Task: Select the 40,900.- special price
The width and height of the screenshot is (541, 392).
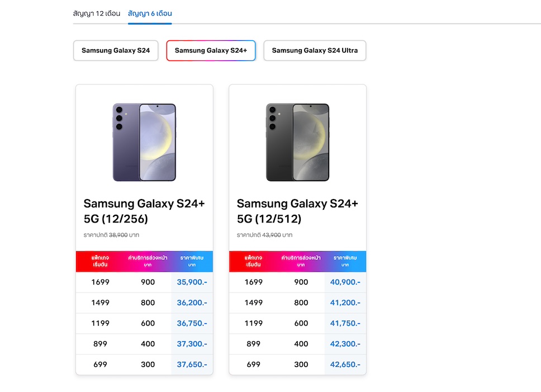Action: (345, 282)
